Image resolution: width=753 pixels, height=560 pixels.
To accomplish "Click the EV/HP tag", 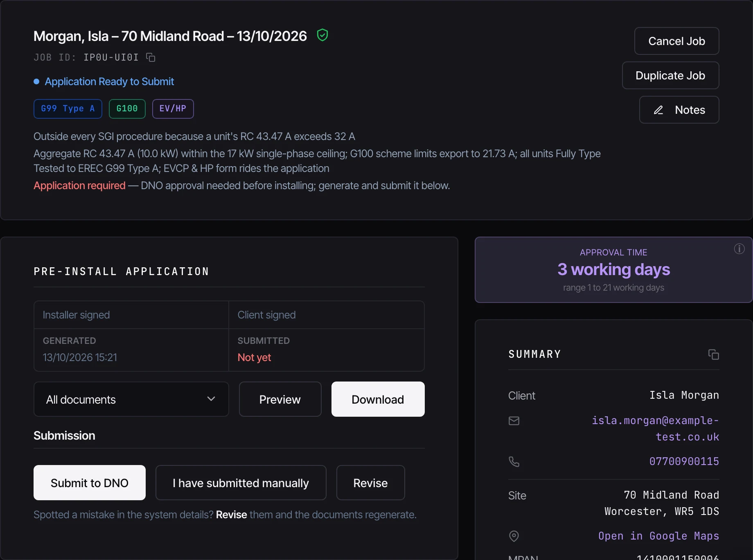I will pyautogui.click(x=173, y=109).
